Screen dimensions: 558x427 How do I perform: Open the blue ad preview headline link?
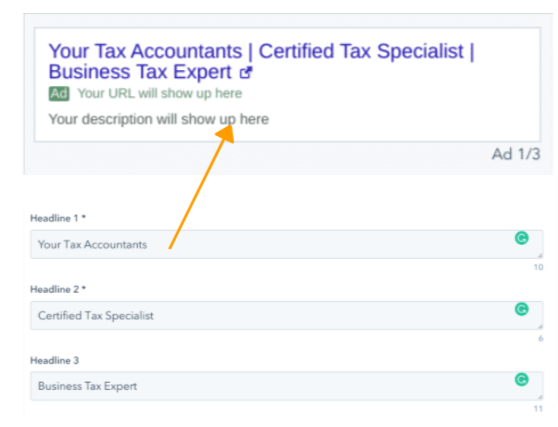[262, 61]
